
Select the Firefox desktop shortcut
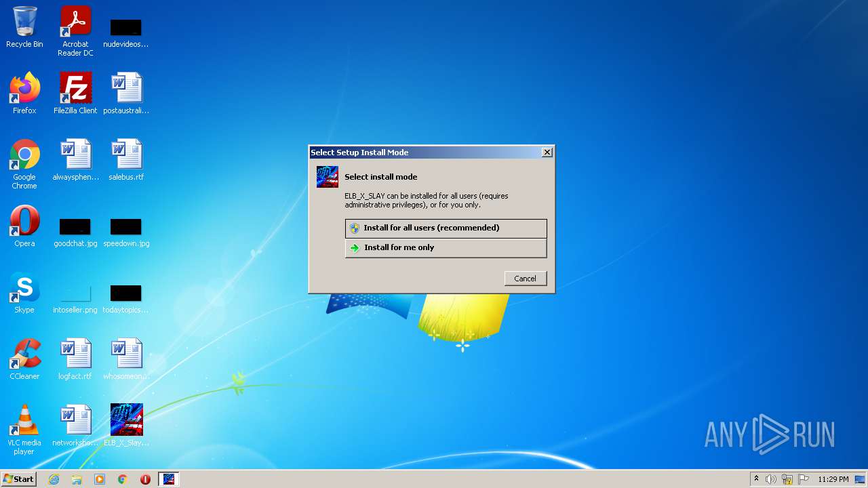coord(24,94)
